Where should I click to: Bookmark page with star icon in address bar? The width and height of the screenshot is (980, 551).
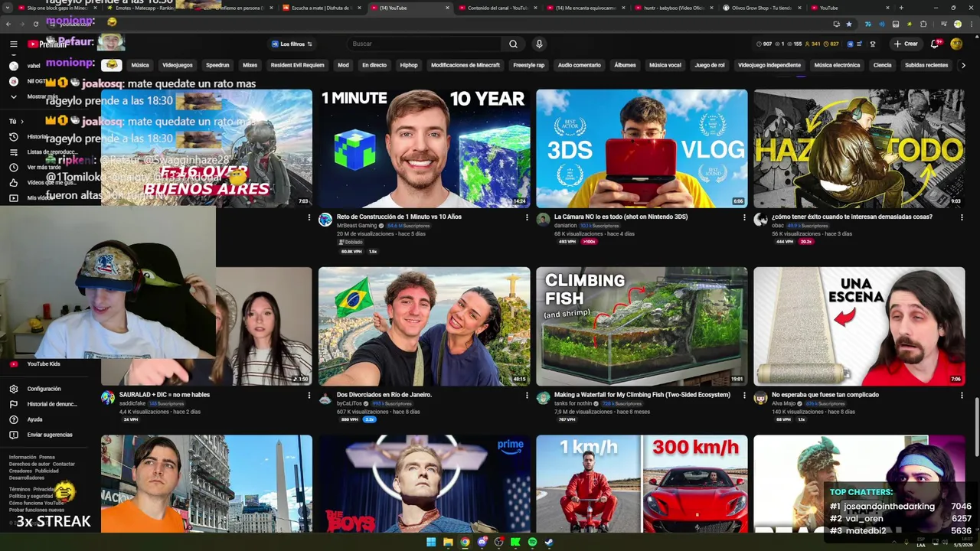tap(848, 24)
